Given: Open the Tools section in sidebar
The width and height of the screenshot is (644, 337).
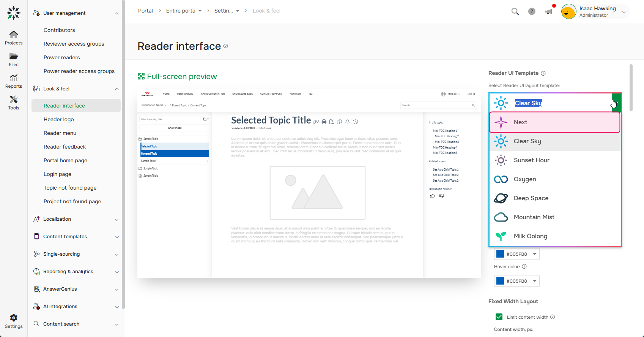Looking at the screenshot, I should point(14,103).
